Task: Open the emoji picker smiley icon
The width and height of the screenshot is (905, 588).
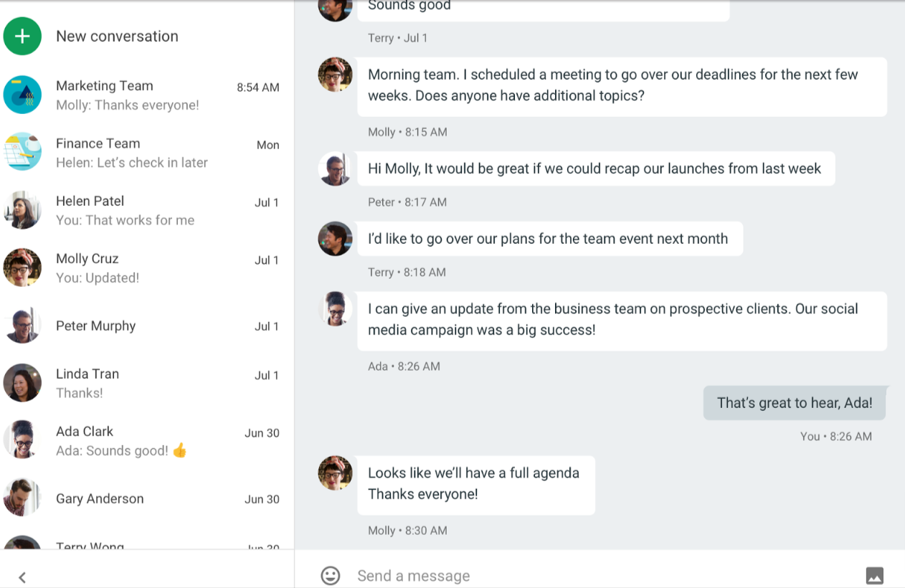Action: (x=330, y=575)
